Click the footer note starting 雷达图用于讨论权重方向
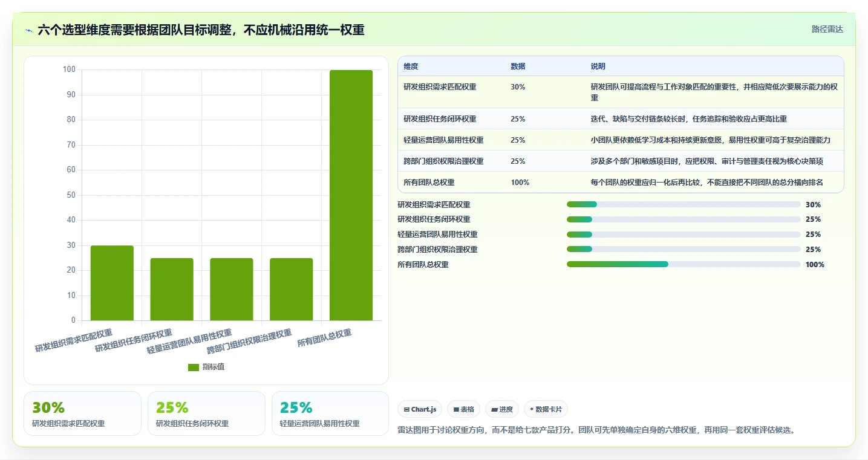Image resolution: width=868 pixels, height=460 pixels. click(596, 430)
